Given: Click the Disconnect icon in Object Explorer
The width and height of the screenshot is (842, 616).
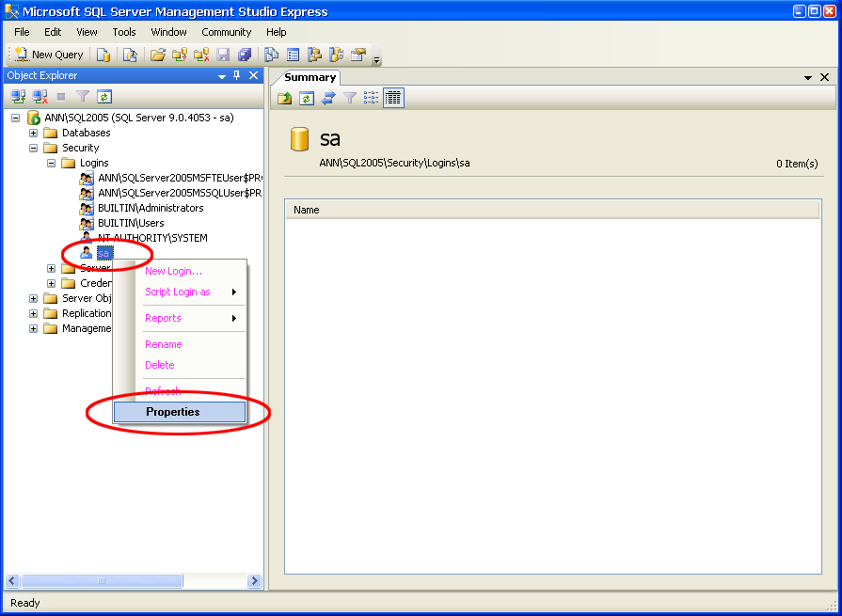Looking at the screenshot, I should click(40, 96).
